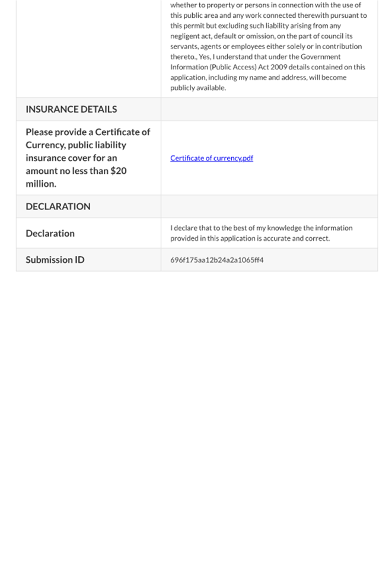Click the 'Please provide a Certificate of' label line
Viewport: 392px width, 580px height.
88,132
